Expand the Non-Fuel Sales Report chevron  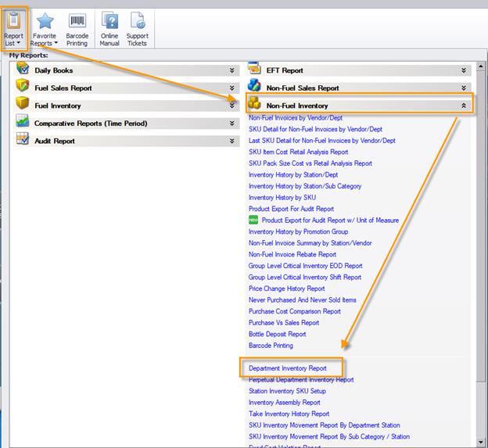(x=464, y=88)
